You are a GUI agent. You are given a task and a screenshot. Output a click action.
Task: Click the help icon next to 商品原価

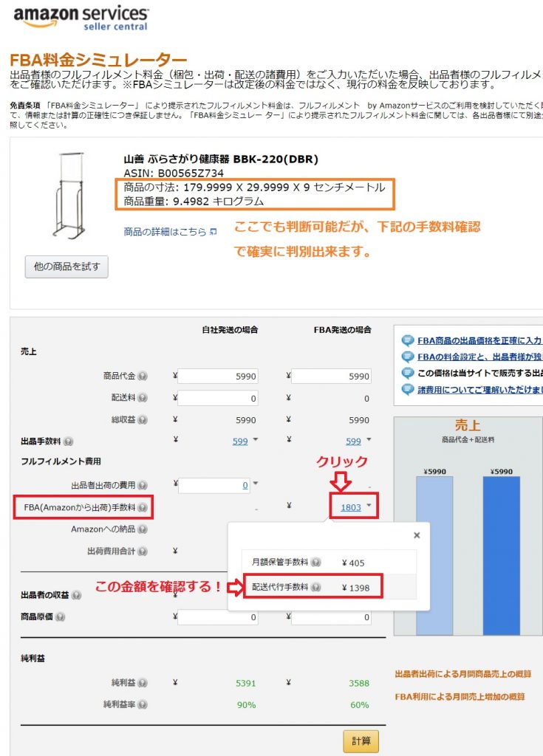pyautogui.click(x=61, y=617)
